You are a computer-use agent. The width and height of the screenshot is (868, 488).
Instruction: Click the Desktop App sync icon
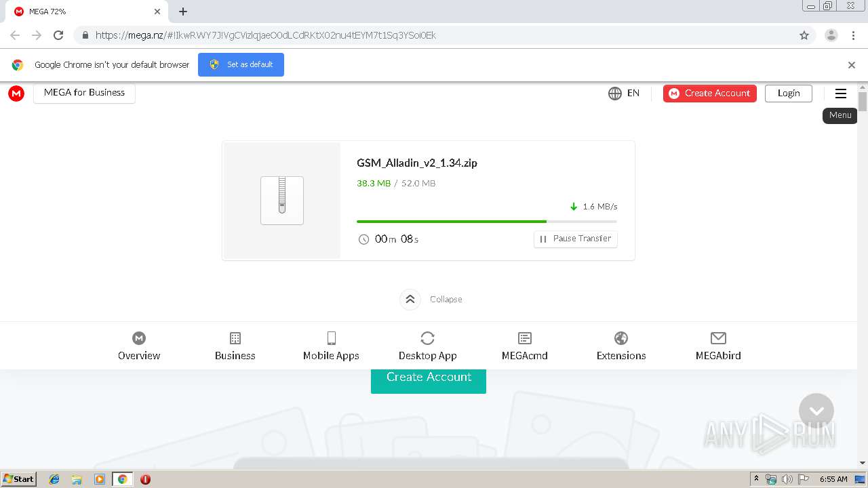pos(427,338)
